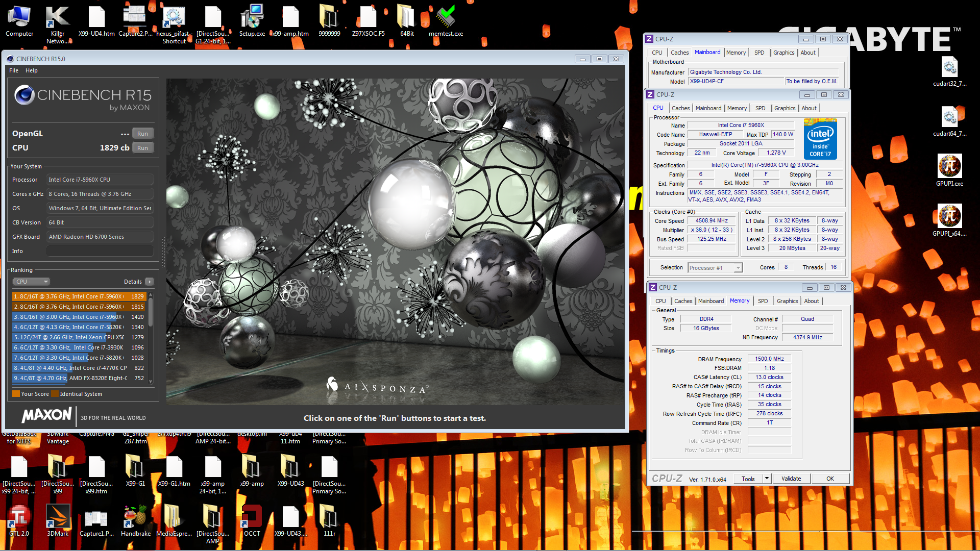Open the MediaEspre... folder icon
This screenshot has width=980, height=551.
pyautogui.click(x=174, y=520)
